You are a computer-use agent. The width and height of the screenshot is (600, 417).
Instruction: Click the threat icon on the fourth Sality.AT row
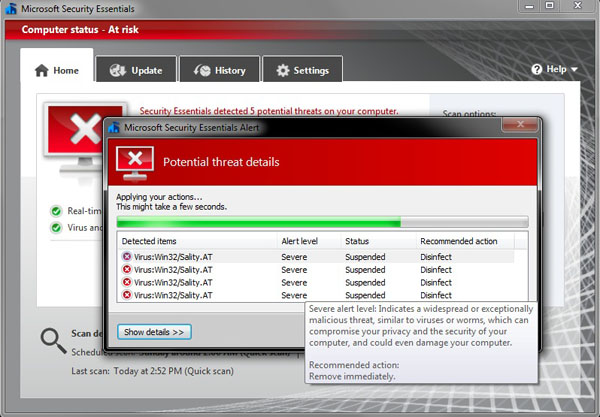(127, 295)
